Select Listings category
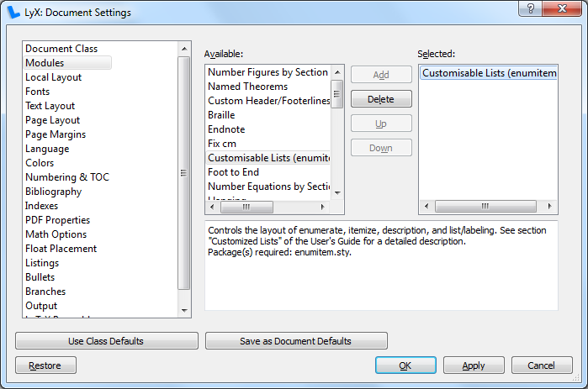The image size is (588, 389). coord(42,263)
